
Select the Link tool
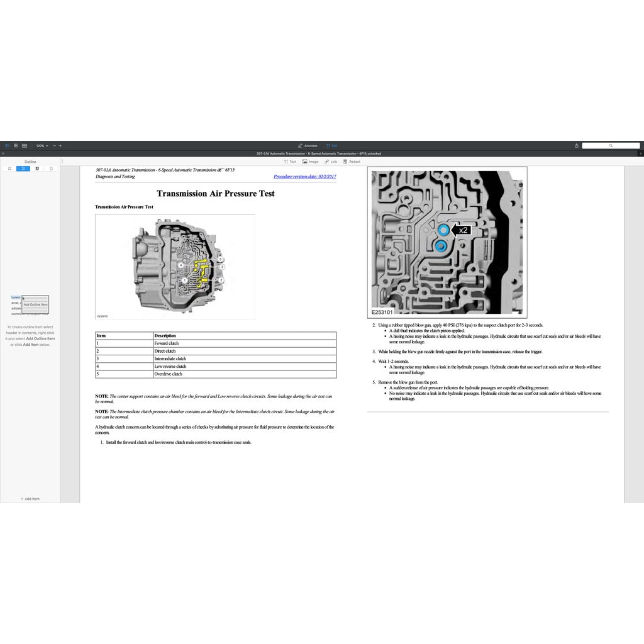(331, 162)
